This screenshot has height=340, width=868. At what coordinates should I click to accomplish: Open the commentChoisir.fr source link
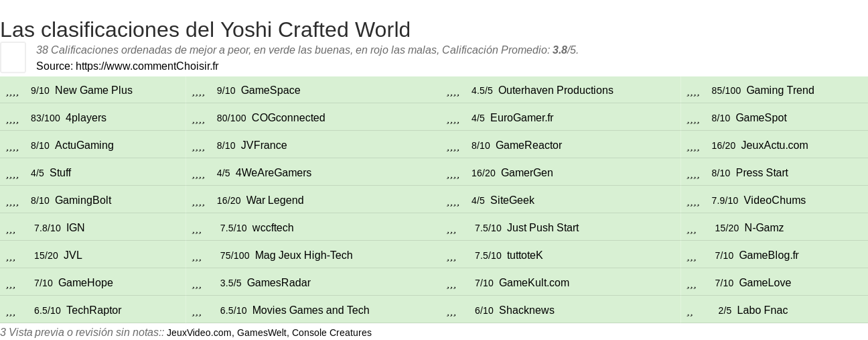click(147, 66)
